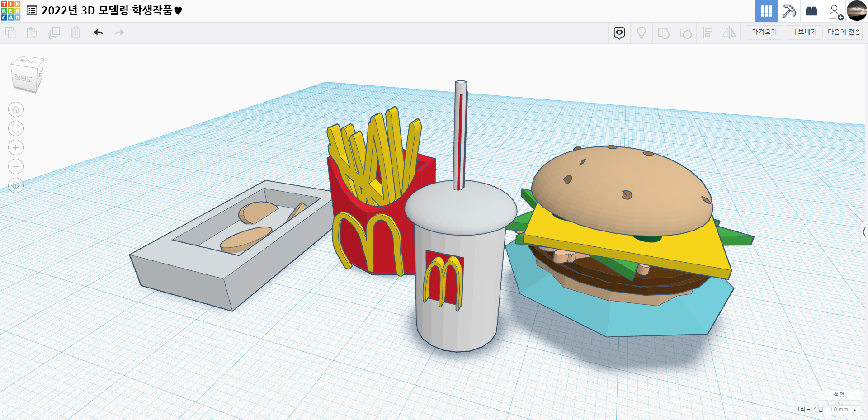Click 다음에 전송 send-to button
The height and width of the screenshot is (420, 868).
coord(844,32)
